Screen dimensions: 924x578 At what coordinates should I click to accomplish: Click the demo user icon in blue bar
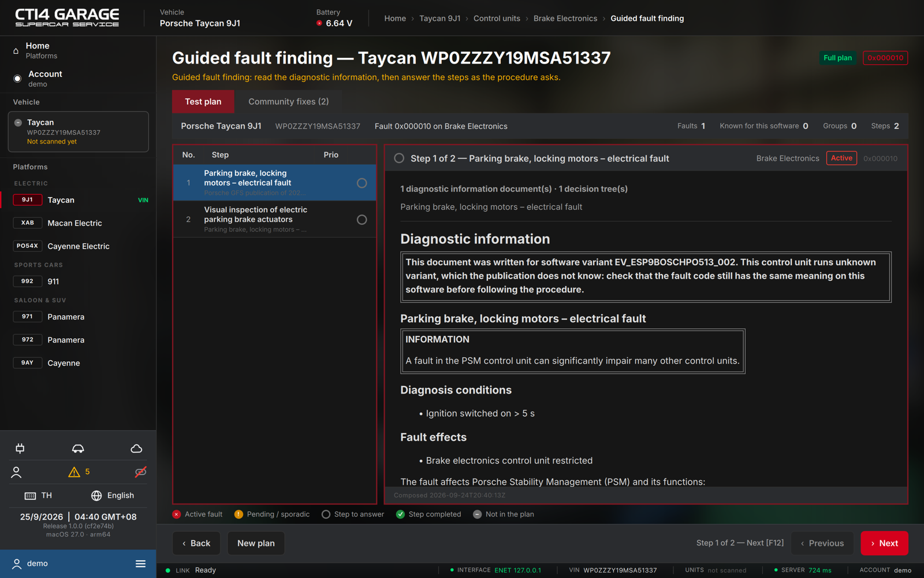(x=17, y=564)
